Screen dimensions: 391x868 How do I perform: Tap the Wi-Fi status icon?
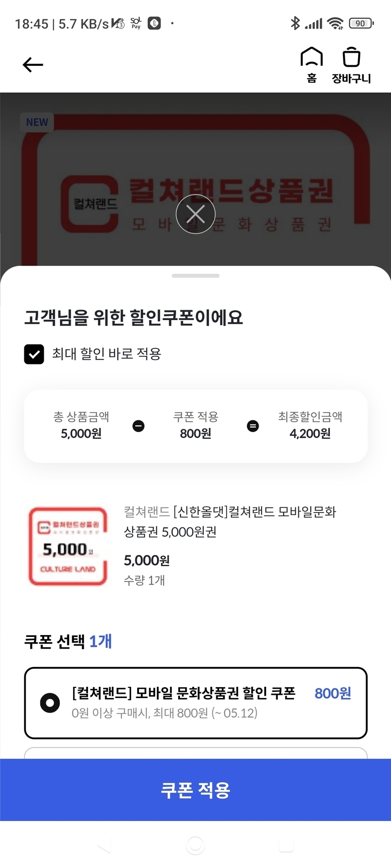tap(335, 23)
